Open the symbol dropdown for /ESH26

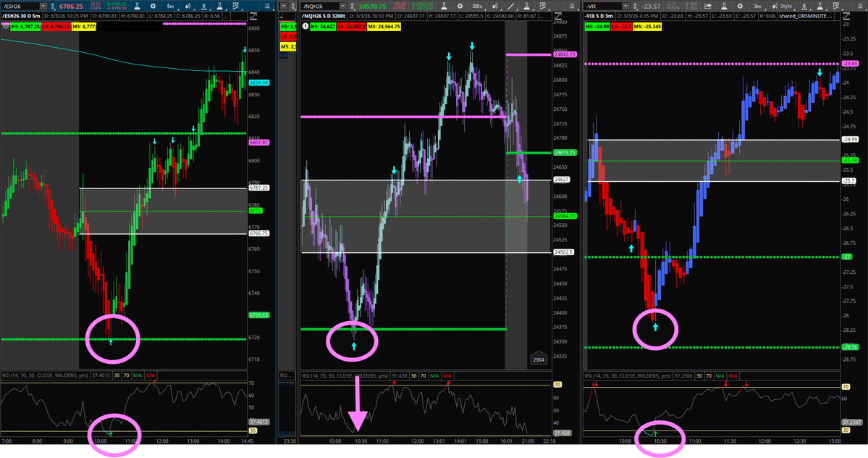tap(43, 6)
